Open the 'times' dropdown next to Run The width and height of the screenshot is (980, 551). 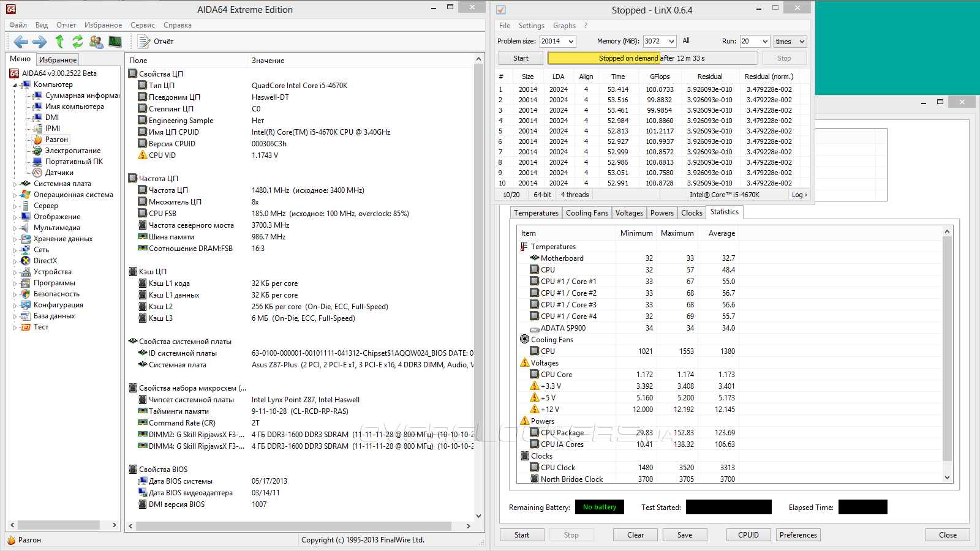point(790,41)
